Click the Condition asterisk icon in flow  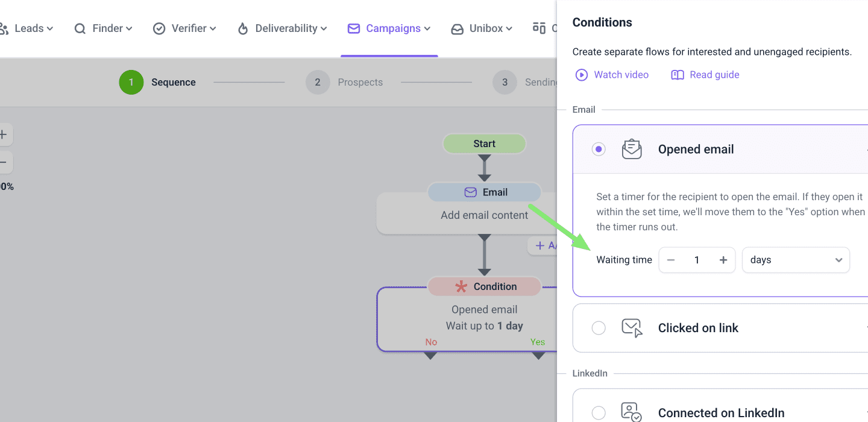coord(461,286)
